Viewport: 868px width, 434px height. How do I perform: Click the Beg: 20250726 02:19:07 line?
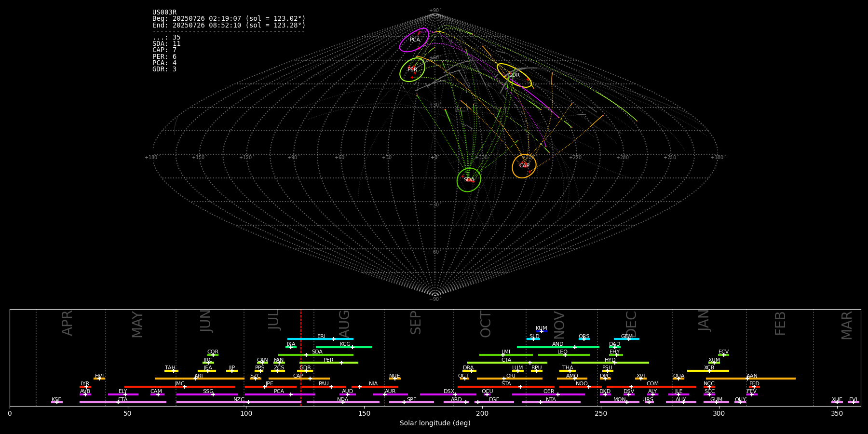(229, 19)
